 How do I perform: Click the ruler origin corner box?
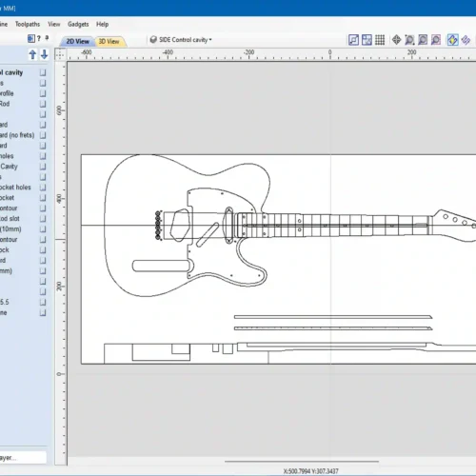60,54
